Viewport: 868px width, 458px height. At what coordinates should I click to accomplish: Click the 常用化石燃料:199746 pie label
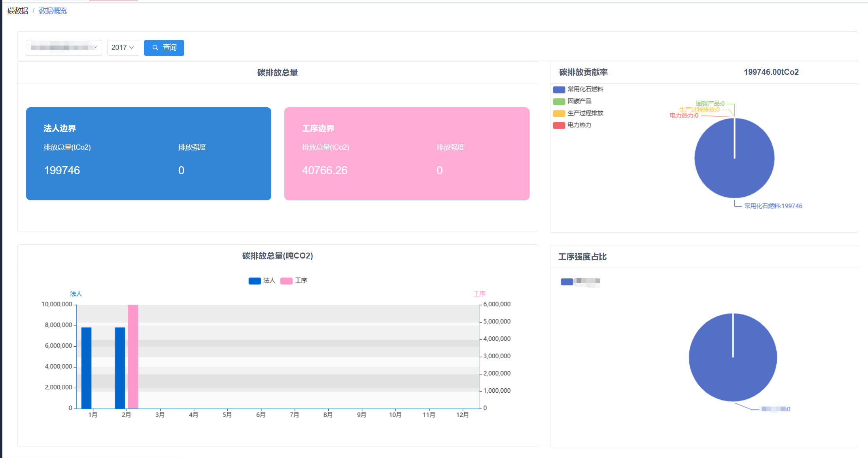click(x=773, y=206)
